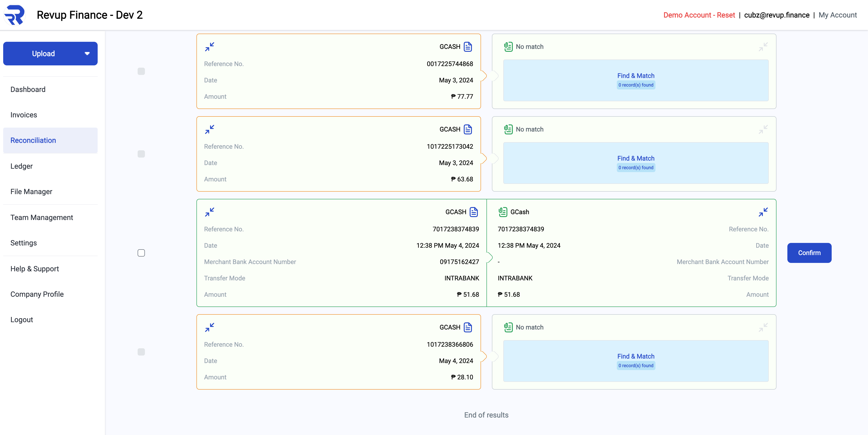Open the Dashboard page

coord(50,89)
